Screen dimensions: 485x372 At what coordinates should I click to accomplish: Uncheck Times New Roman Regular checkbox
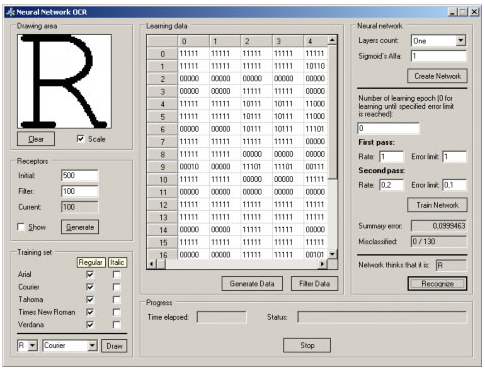90,312
